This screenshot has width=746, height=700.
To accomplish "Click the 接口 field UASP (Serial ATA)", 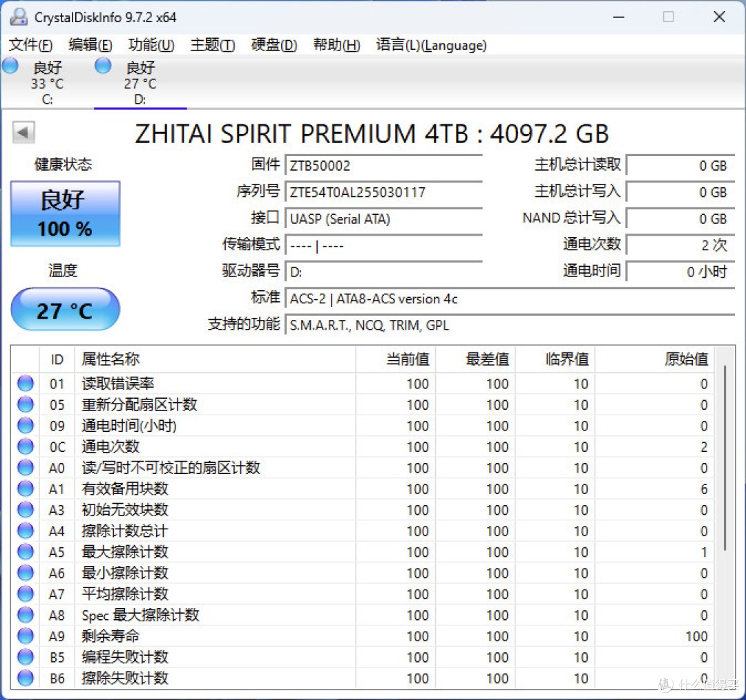I will (383, 219).
